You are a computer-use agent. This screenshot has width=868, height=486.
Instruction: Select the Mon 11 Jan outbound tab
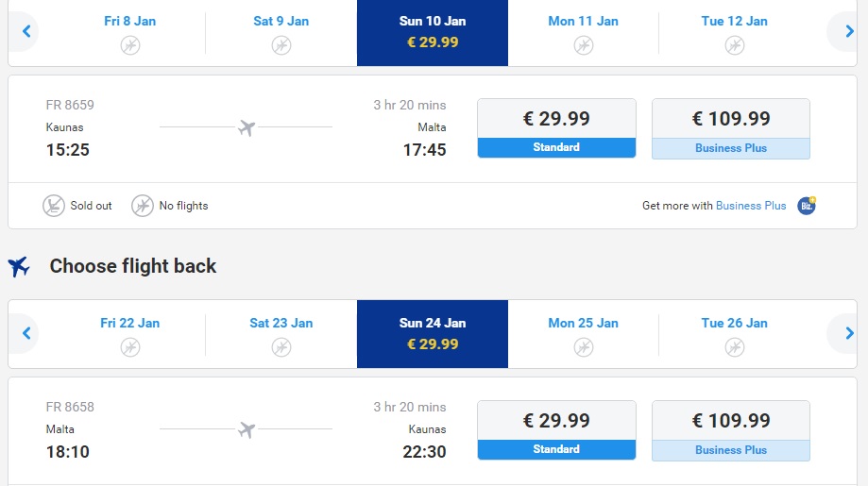click(583, 33)
